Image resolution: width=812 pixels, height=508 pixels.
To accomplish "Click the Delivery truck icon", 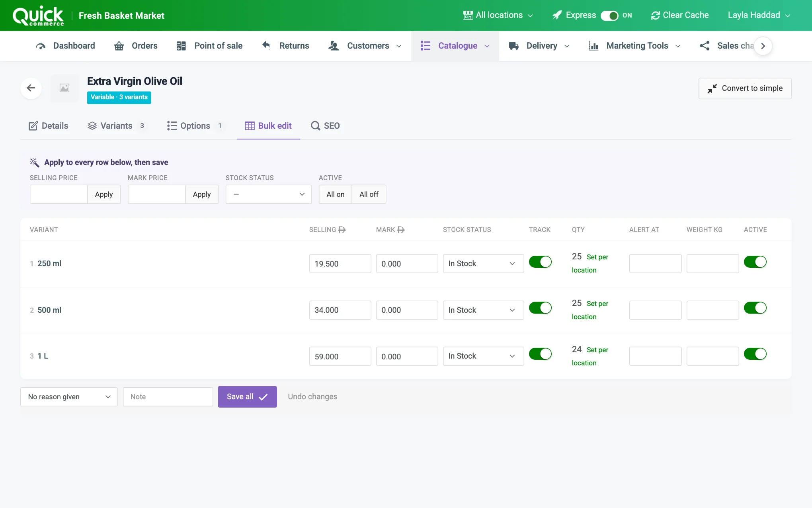I will tap(513, 46).
